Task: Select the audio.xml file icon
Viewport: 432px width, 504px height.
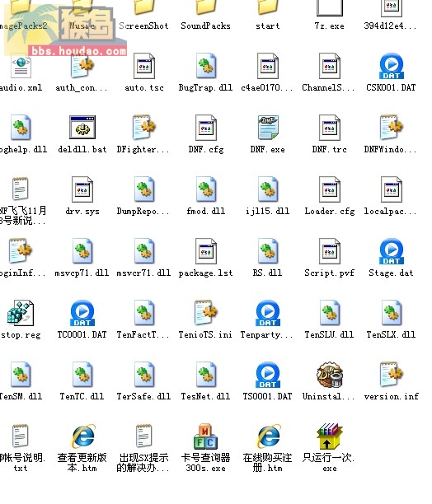Action: pos(21,66)
